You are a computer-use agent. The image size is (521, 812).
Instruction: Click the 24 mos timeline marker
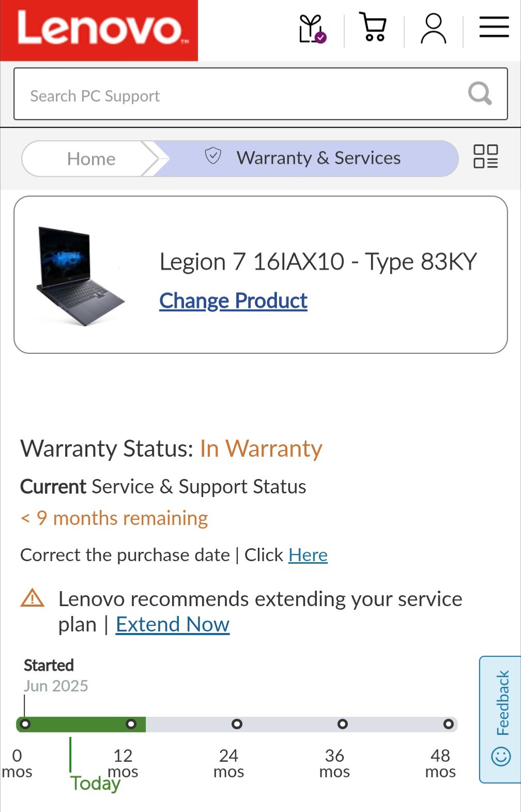click(x=237, y=724)
